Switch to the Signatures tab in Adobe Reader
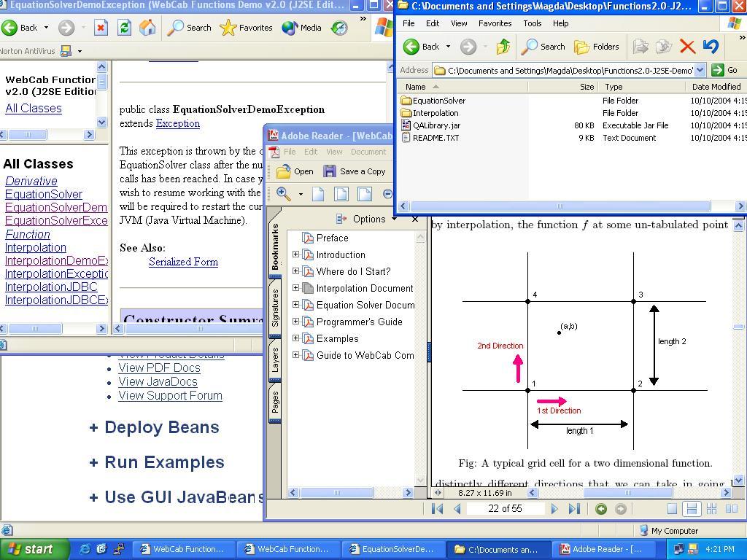This screenshot has width=747, height=560. pos(275,308)
